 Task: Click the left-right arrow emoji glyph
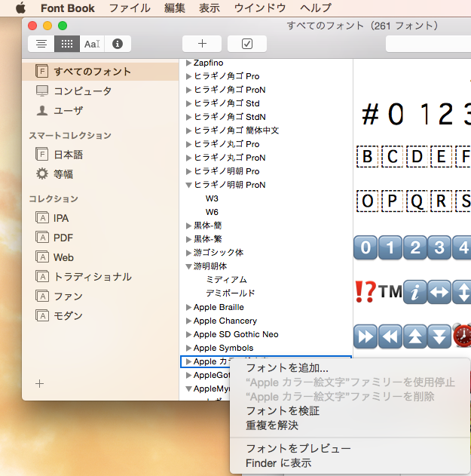pos(439,293)
